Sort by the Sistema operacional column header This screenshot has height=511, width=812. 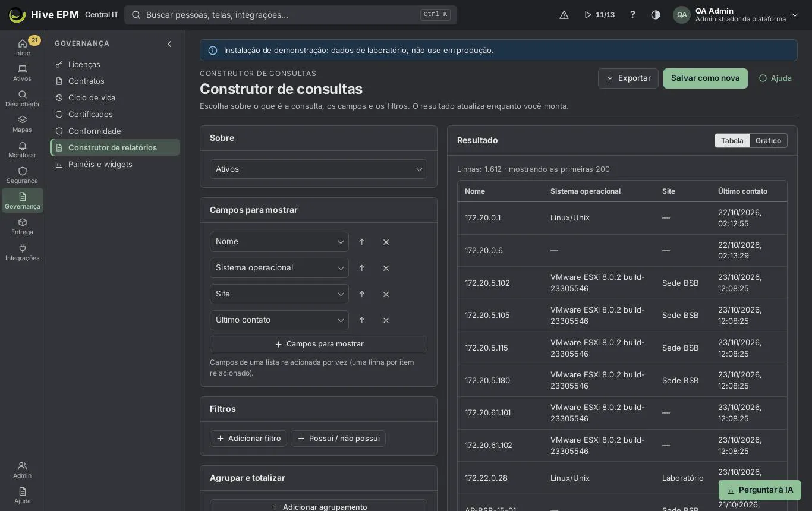(586, 191)
